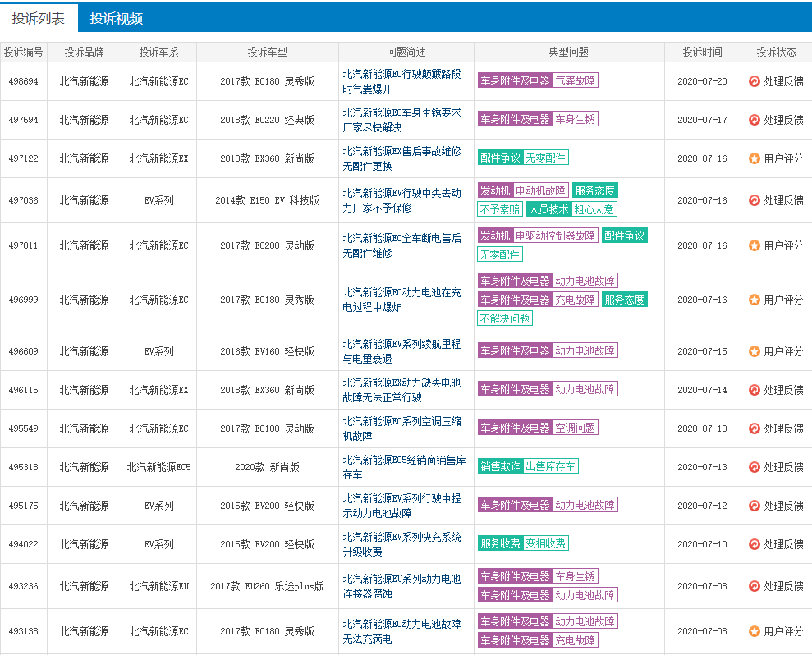Click the 投诉车系 column header
The width and height of the screenshot is (812, 655).
coord(159,52)
